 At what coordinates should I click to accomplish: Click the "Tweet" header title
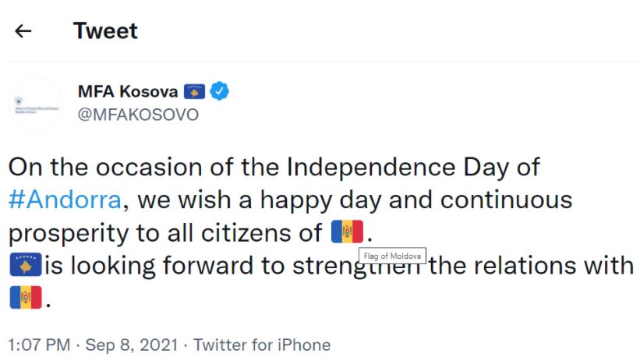105,31
